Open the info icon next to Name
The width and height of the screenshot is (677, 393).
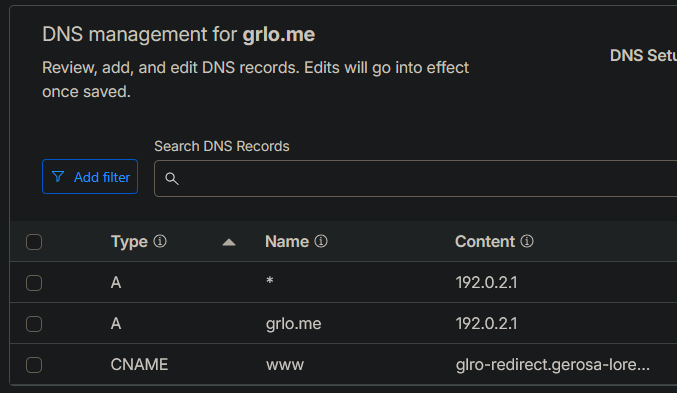point(321,241)
